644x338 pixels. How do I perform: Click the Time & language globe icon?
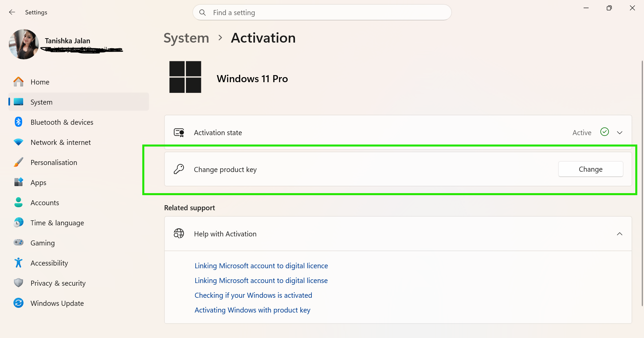point(18,222)
